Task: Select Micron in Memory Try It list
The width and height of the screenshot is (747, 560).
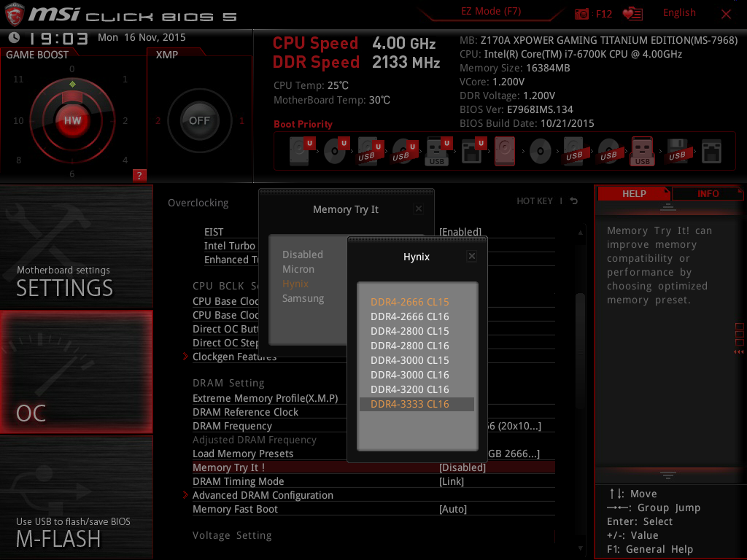Action: pos(298,269)
